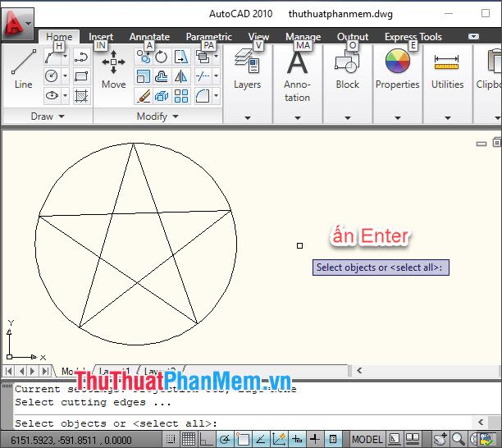This screenshot has width=502, height=448.
Task: Open the Utilities panel button
Action: (447, 84)
